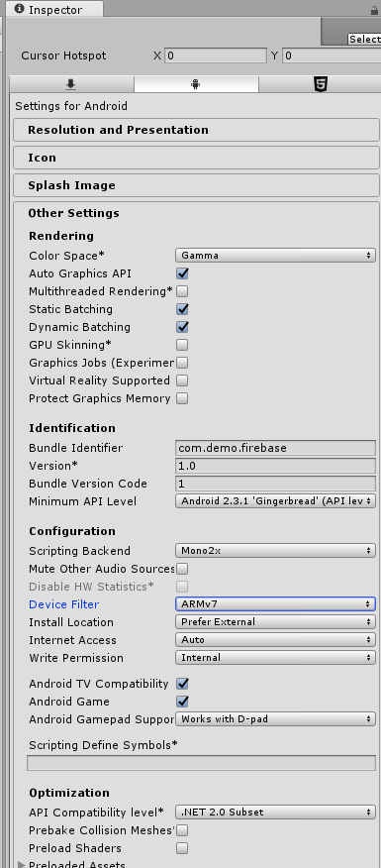Enable Multithreaded Rendering checkbox
This screenshot has height=868, width=381.
182,291
